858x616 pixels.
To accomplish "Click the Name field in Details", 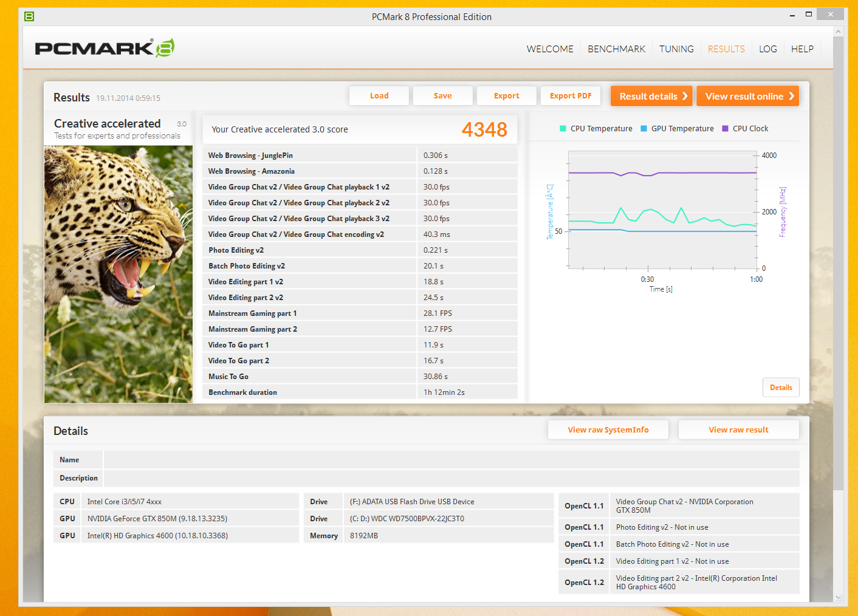I will [451, 459].
